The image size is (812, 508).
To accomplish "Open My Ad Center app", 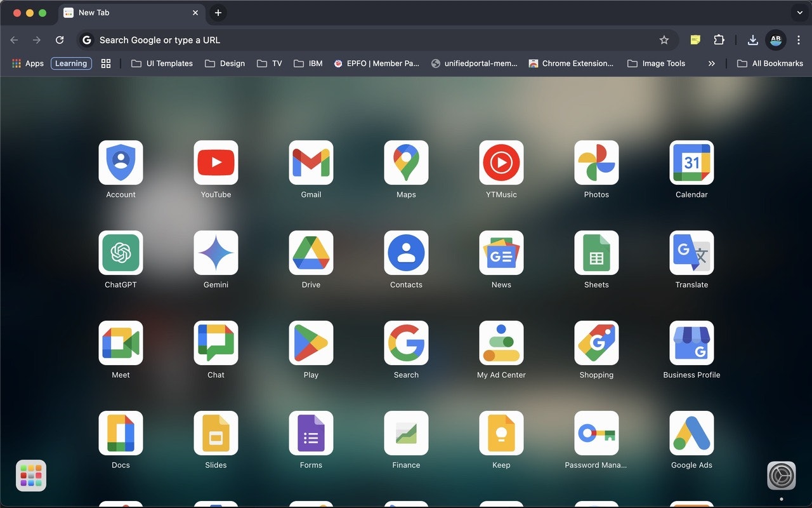I will (x=501, y=343).
